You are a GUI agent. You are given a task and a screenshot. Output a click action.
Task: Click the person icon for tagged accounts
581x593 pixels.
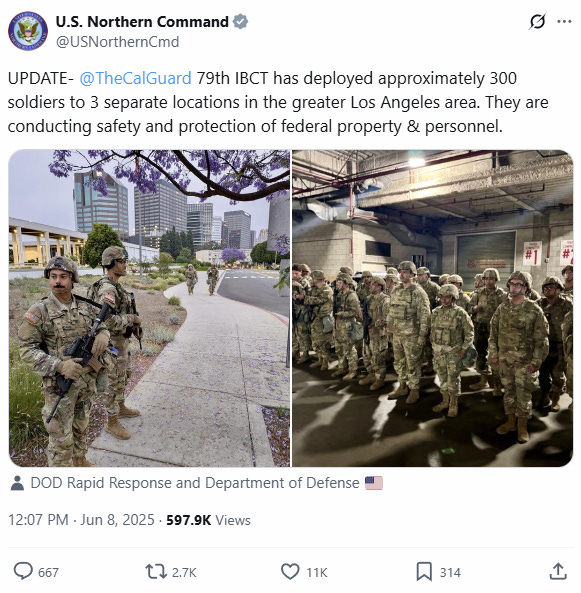tap(17, 483)
